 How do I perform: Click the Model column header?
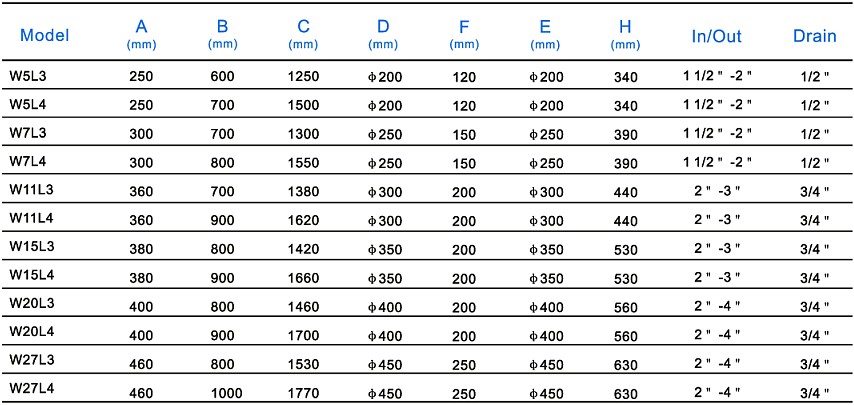tap(44, 36)
